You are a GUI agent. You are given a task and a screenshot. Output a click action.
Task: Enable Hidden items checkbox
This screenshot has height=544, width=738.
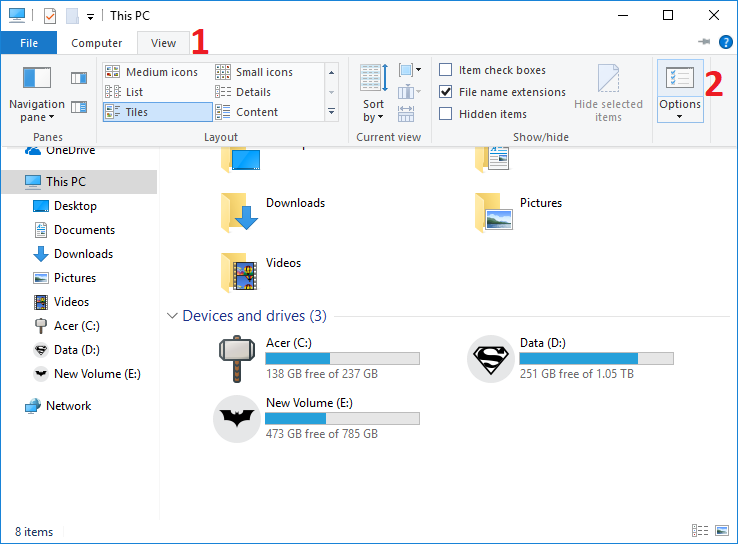coord(446,114)
